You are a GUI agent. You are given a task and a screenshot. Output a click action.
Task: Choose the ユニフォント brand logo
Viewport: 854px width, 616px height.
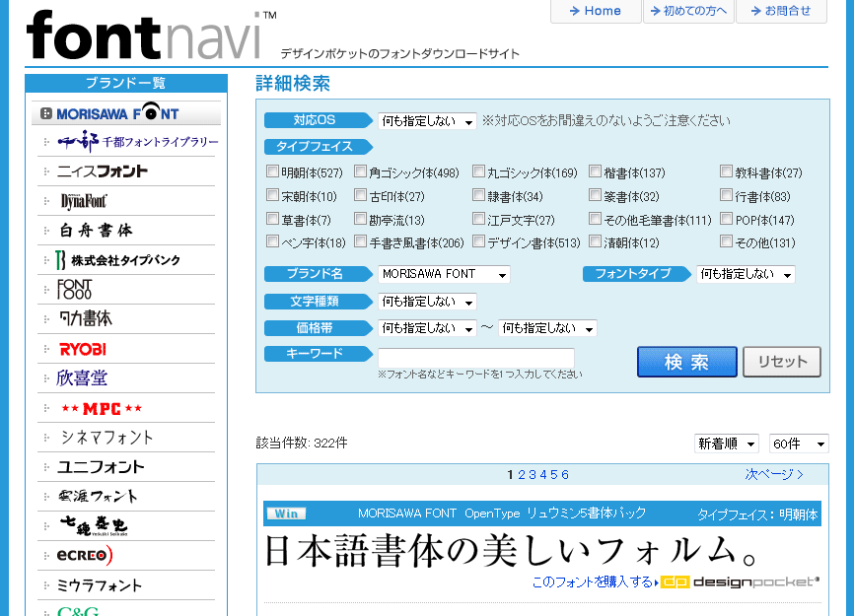102,467
